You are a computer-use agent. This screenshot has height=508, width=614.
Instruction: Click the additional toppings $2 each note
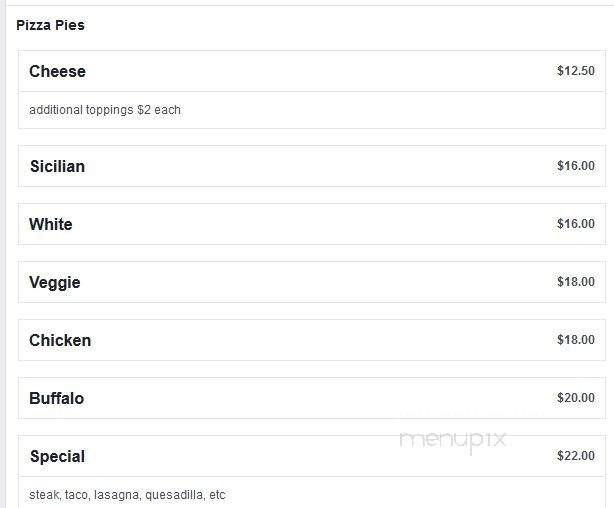[105, 110]
